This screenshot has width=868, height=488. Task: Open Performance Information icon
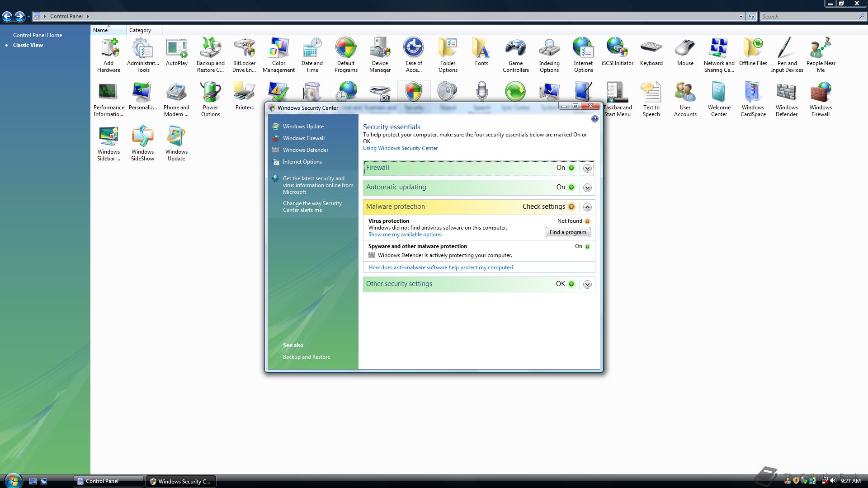point(108,99)
